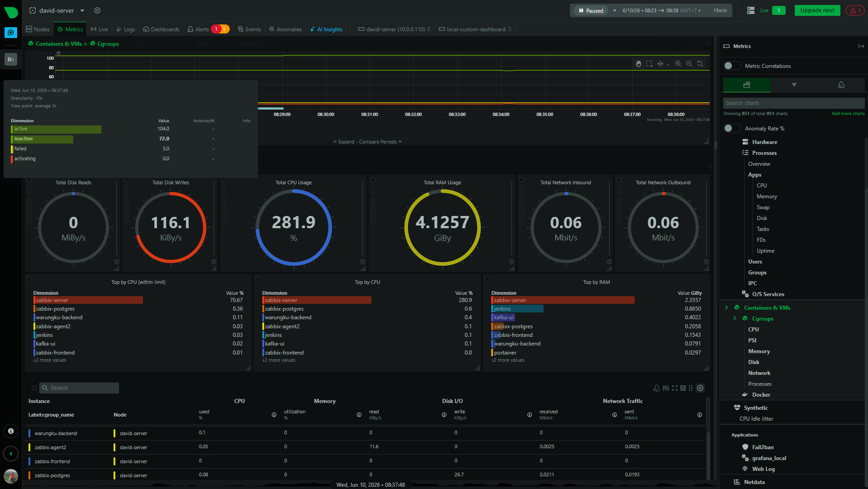Screen dimensions: 868x489
Task: Open the local-custom-dashboard tab
Action: (x=475, y=29)
